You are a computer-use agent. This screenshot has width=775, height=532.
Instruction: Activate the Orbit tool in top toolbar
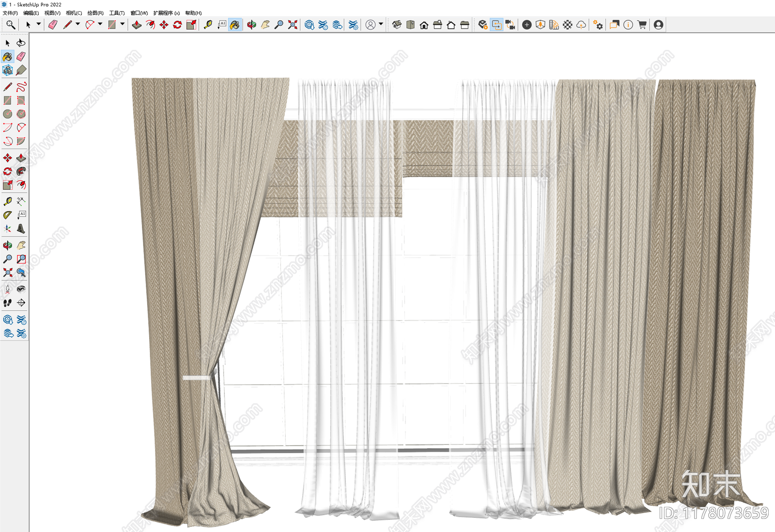[251, 25]
